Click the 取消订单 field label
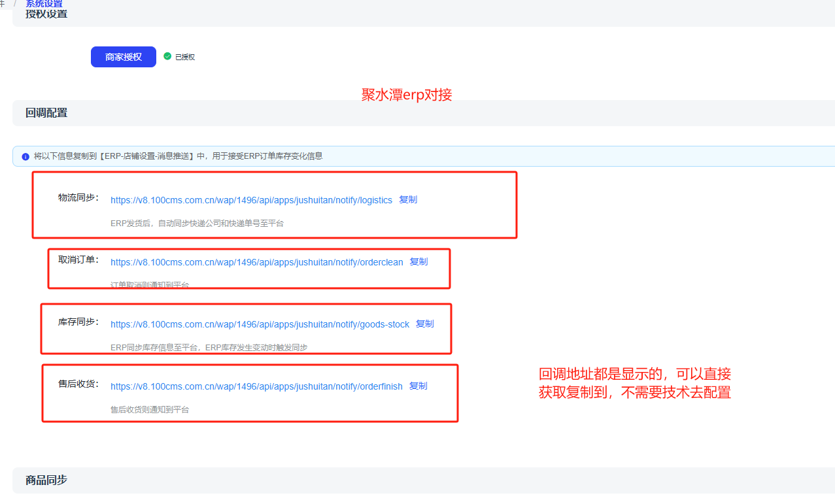This screenshot has width=835, height=504. [78, 260]
